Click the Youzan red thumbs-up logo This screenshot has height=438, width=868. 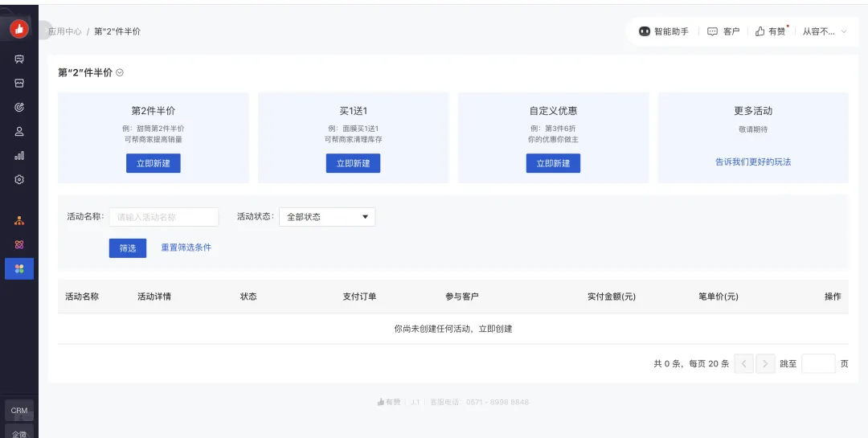point(19,30)
